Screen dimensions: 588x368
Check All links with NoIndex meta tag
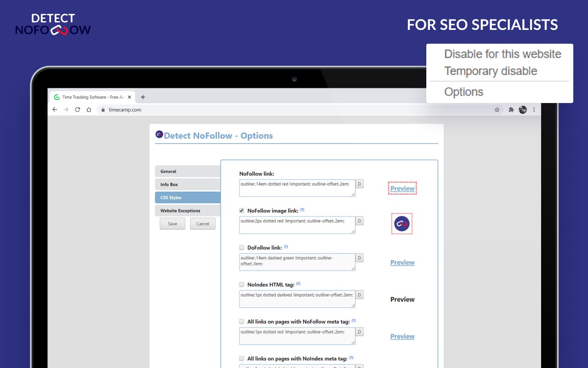(242, 358)
